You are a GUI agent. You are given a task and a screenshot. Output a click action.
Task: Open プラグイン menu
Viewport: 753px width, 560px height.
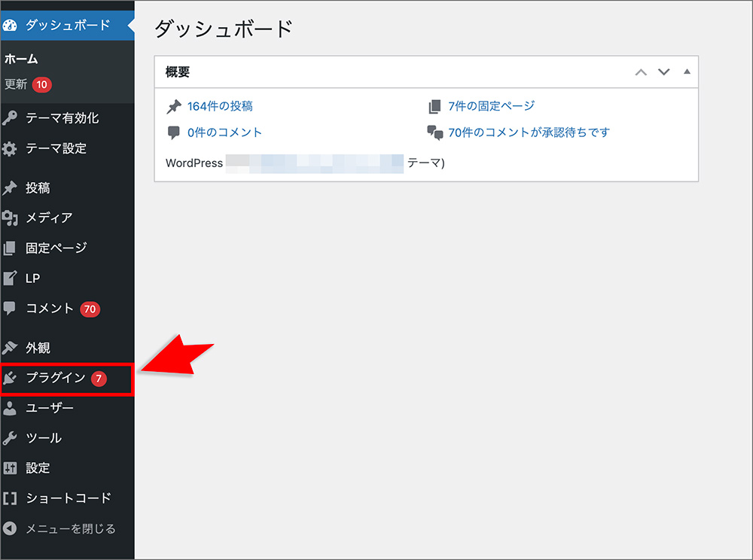point(67,379)
